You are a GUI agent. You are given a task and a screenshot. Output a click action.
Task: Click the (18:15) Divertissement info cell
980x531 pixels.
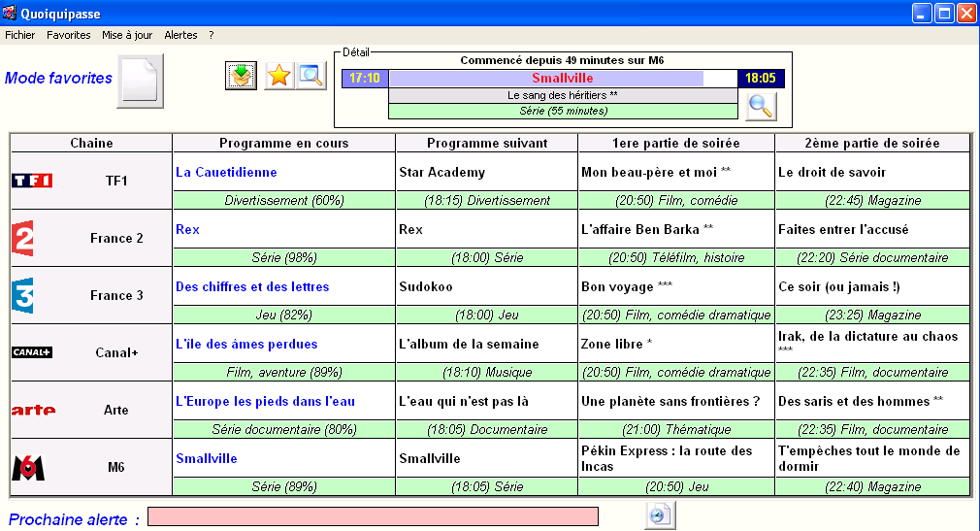tap(487, 200)
